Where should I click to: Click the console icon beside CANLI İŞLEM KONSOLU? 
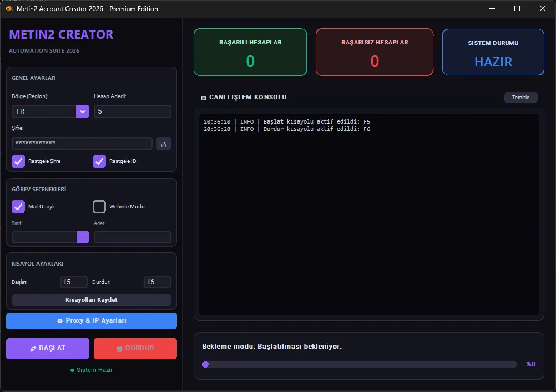[x=204, y=98]
